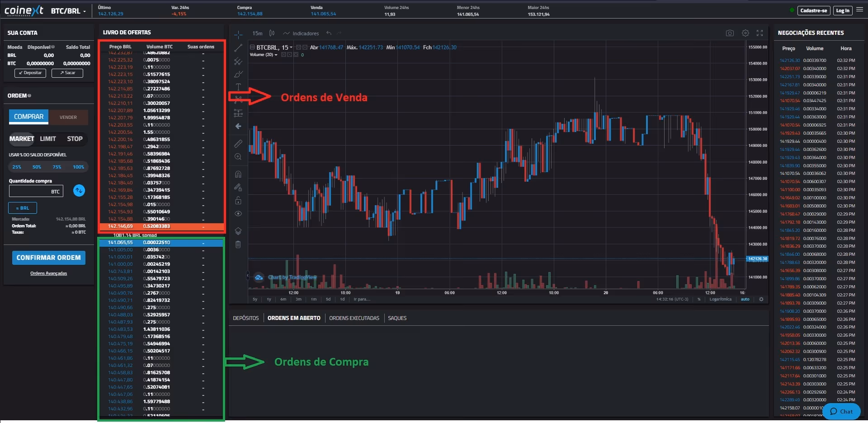Viewport: 868px width, 423px height.
Task: Take chart snapshot with camera icon
Action: pyautogui.click(x=730, y=33)
